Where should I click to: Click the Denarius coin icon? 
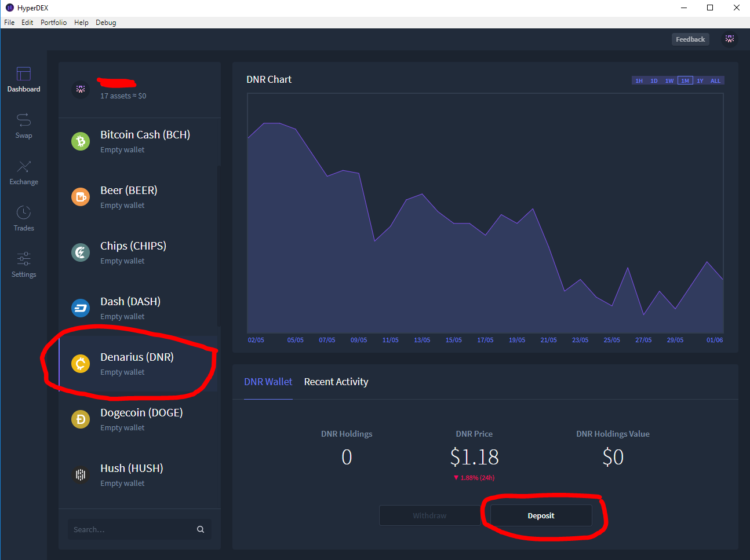(x=81, y=364)
